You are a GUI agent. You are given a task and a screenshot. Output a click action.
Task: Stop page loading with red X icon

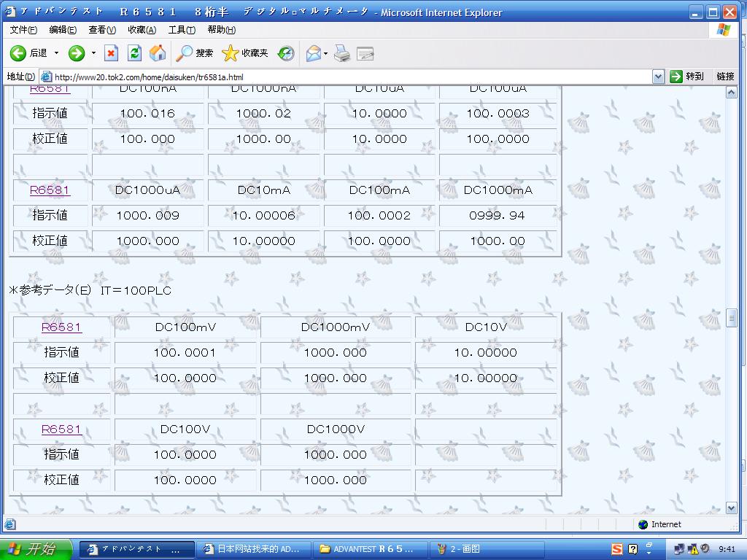point(111,52)
